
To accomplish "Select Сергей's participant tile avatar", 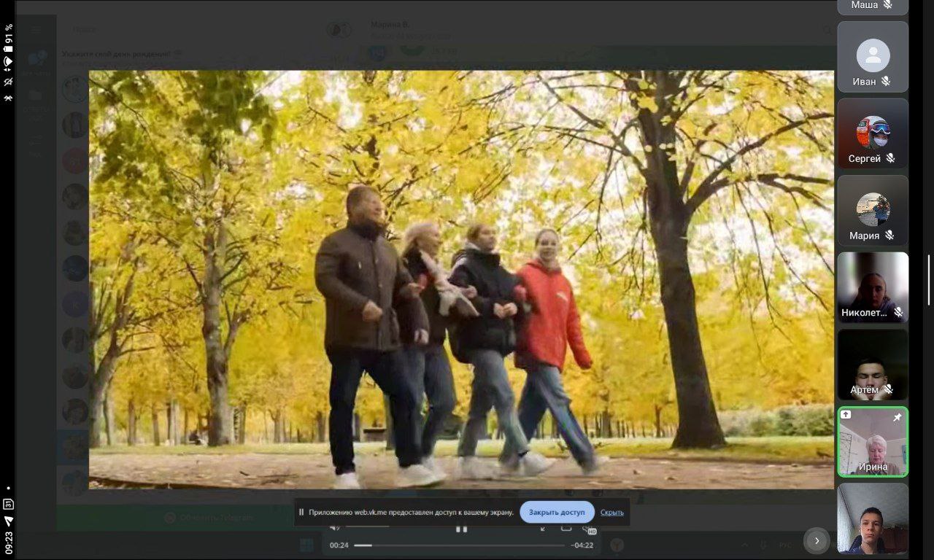I will click(x=873, y=133).
